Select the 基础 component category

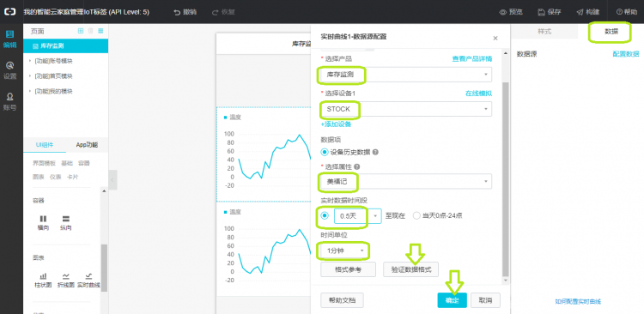(x=67, y=163)
